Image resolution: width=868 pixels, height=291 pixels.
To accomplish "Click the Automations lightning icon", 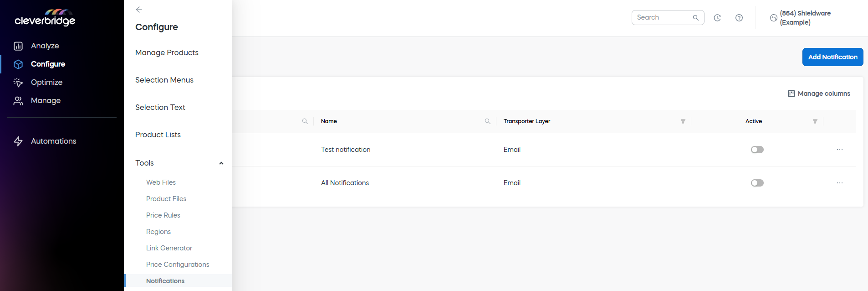I will click(18, 141).
